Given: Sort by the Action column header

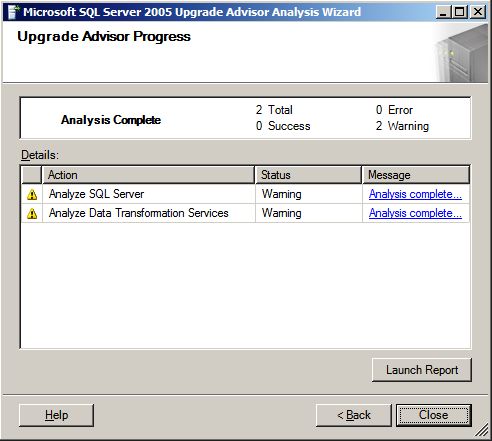Looking at the screenshot, I should (148, 175).
